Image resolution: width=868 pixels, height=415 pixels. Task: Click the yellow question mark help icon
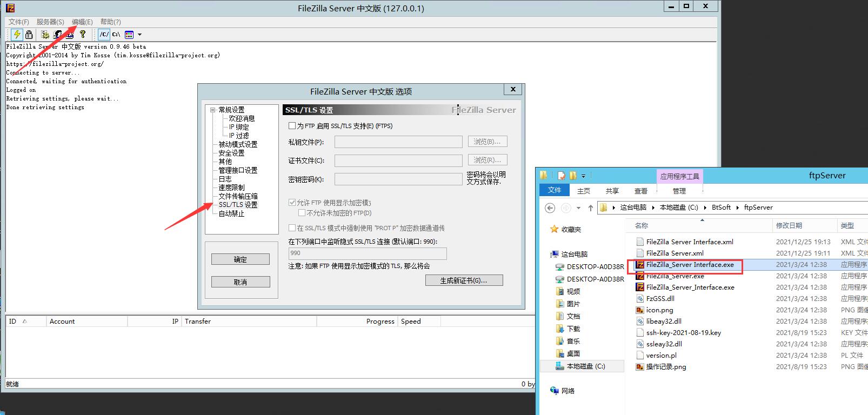coord(83,35)
